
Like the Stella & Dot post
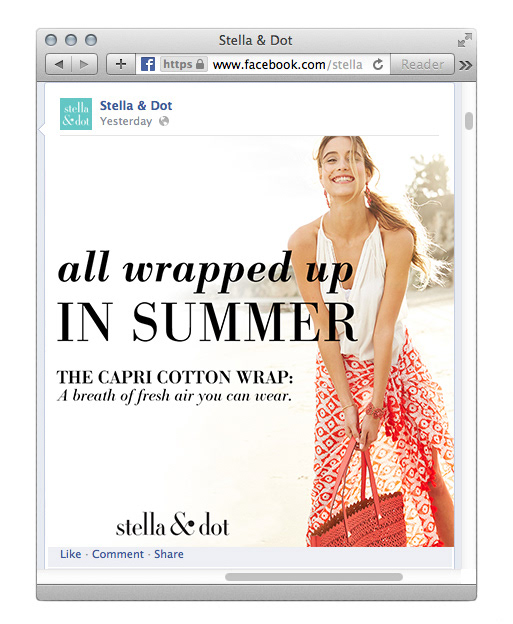[x=70, y=554]
